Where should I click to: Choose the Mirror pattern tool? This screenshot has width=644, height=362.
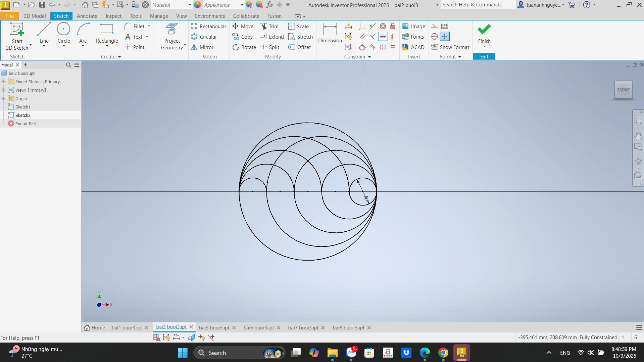point(202,47)
